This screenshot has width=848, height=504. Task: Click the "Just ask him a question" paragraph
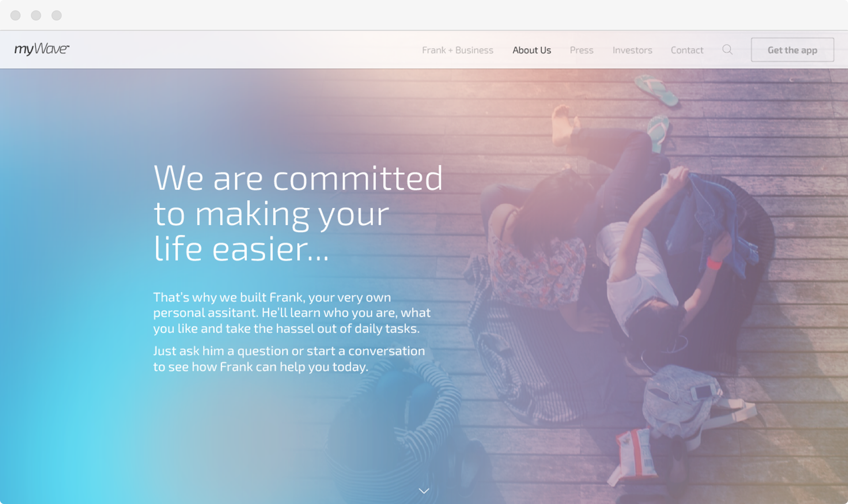289,359
